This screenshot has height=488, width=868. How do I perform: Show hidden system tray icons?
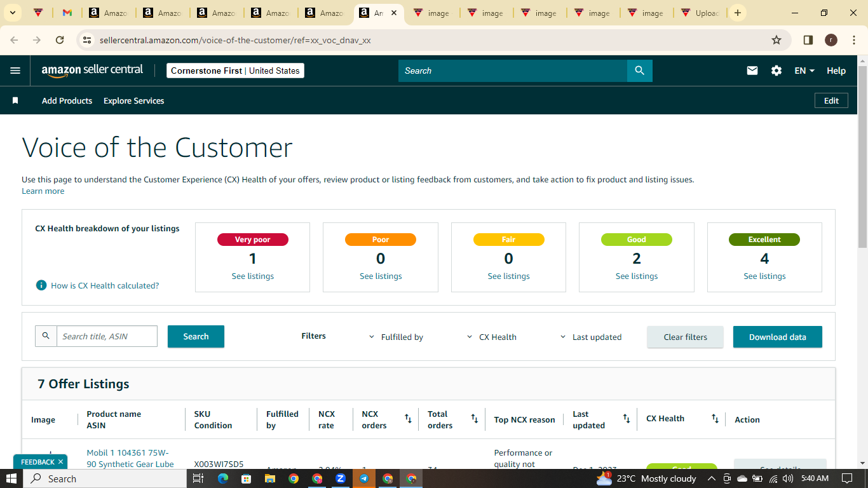point(711,478)
